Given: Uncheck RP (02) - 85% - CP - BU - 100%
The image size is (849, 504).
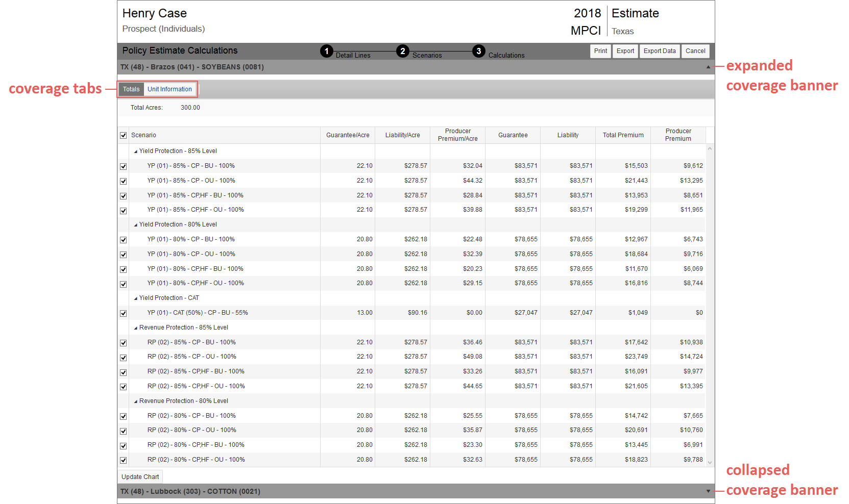Looking at the screenshot, I should tap(123, 343).
